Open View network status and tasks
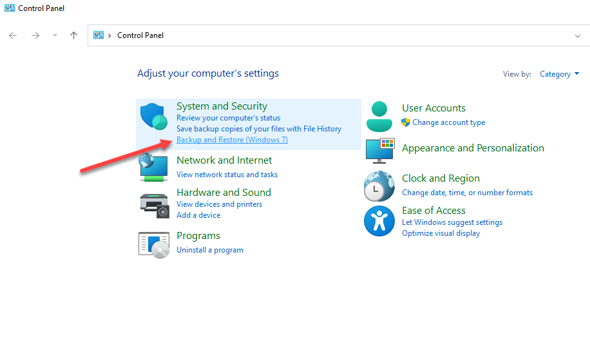This screenshot has height=364, width=590. (x=227, y=175)
